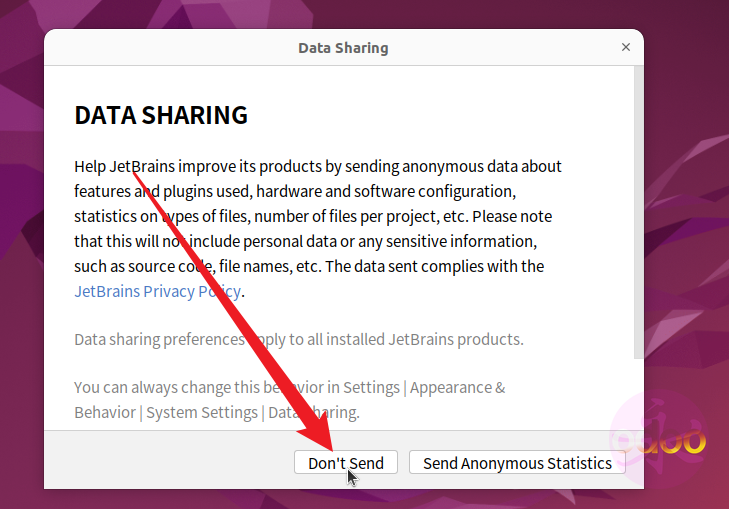This screenshot has height=509, width=729.
Task: Close the Data Sharing dialog with X
Action: point(626,47)
